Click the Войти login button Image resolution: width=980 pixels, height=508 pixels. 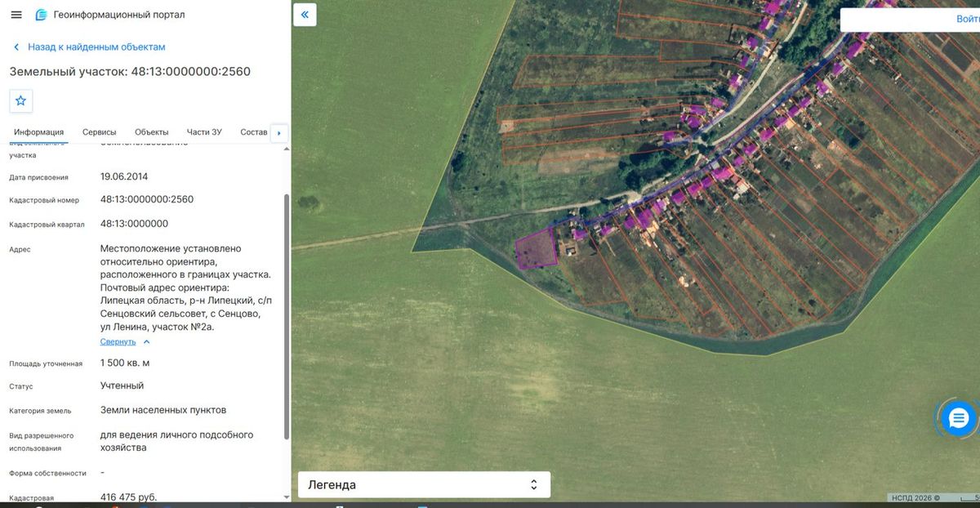point(968,20)
